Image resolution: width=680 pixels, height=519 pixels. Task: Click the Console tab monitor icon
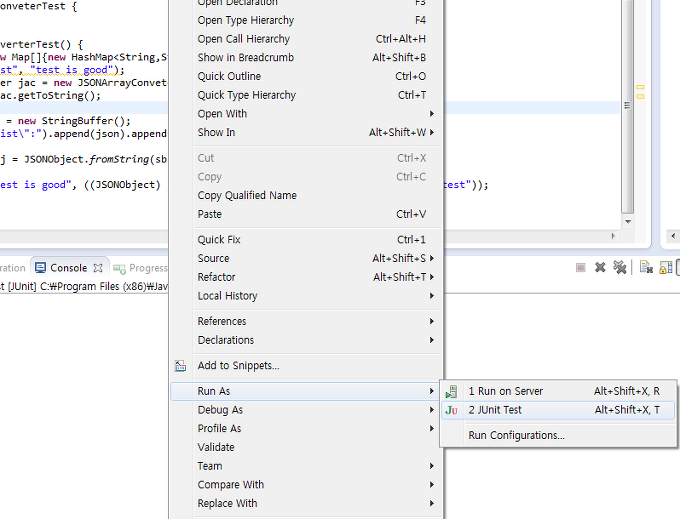40,268
